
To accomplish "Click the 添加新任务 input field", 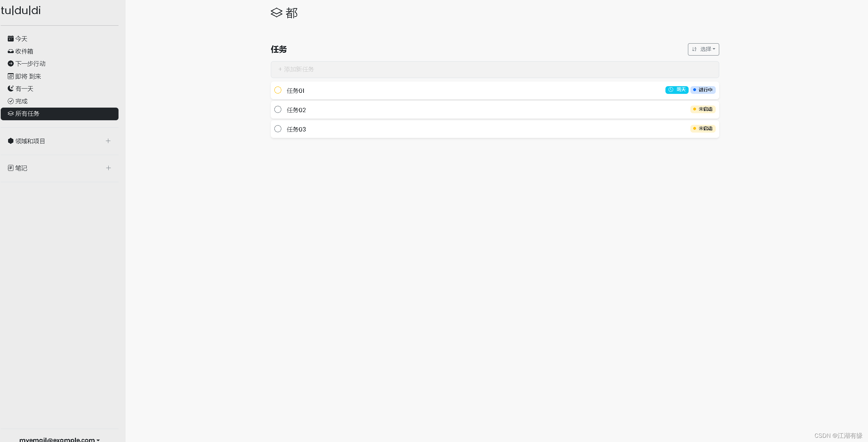I will 494,70.
